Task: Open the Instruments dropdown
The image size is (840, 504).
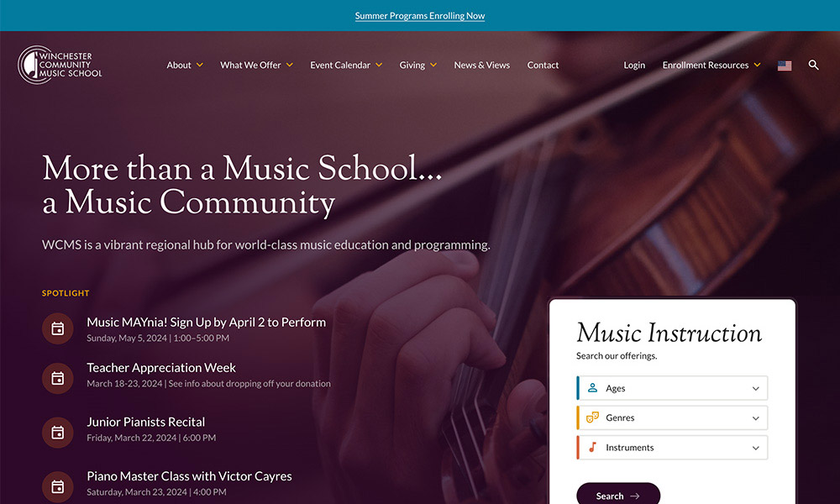Action: (672, 448)
